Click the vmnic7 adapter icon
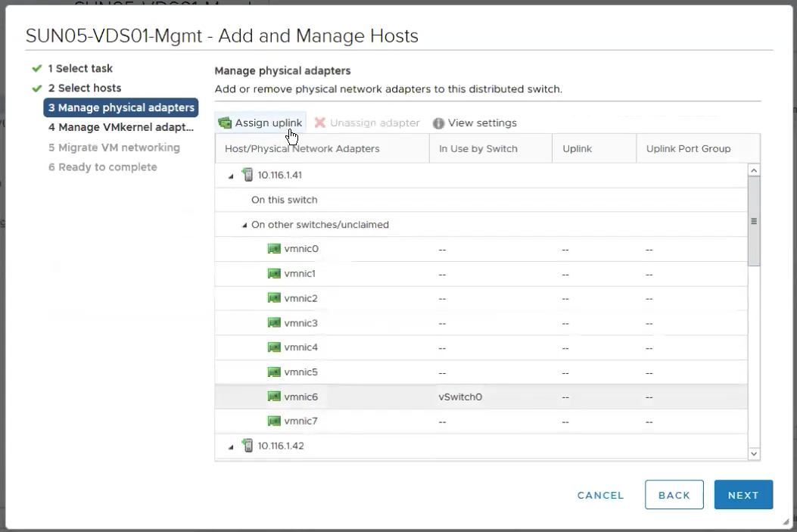 point(274,421)
